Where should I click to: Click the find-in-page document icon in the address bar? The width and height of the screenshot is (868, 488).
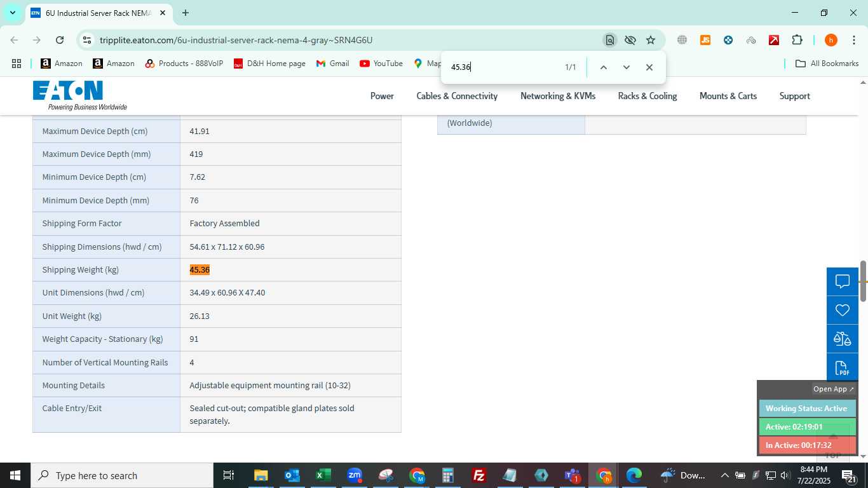pyautogui.click(x=609, y=40)
